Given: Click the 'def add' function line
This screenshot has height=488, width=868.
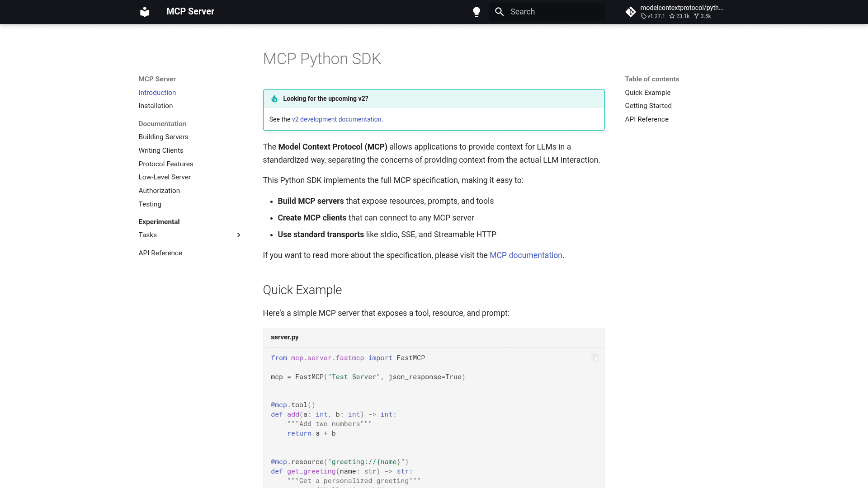Looking at the screenshot, I should pos(334,414).
